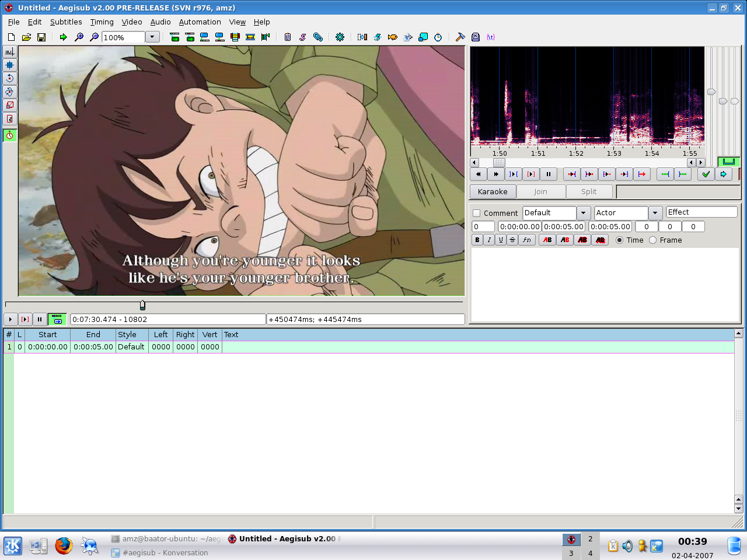Add lead-in with green dotted icon
This screenshot has height=560, width=747.
point(665,174)
